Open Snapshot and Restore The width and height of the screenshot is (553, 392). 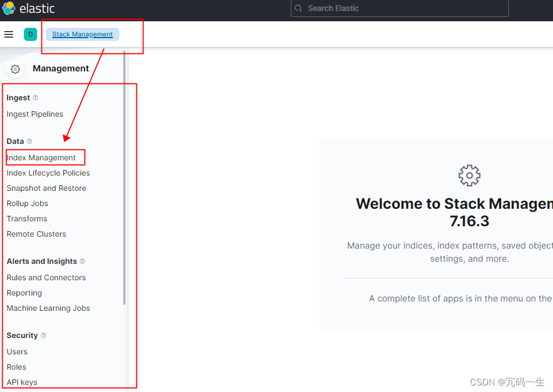[x=46, y=188]
